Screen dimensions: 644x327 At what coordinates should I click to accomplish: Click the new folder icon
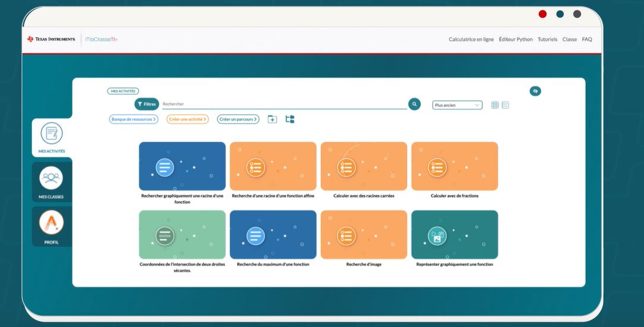272,119
